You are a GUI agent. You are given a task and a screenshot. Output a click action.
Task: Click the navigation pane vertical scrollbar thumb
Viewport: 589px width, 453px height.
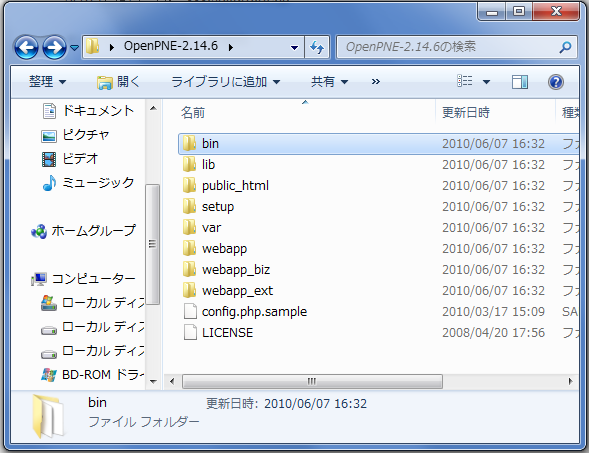coord(153,244)
